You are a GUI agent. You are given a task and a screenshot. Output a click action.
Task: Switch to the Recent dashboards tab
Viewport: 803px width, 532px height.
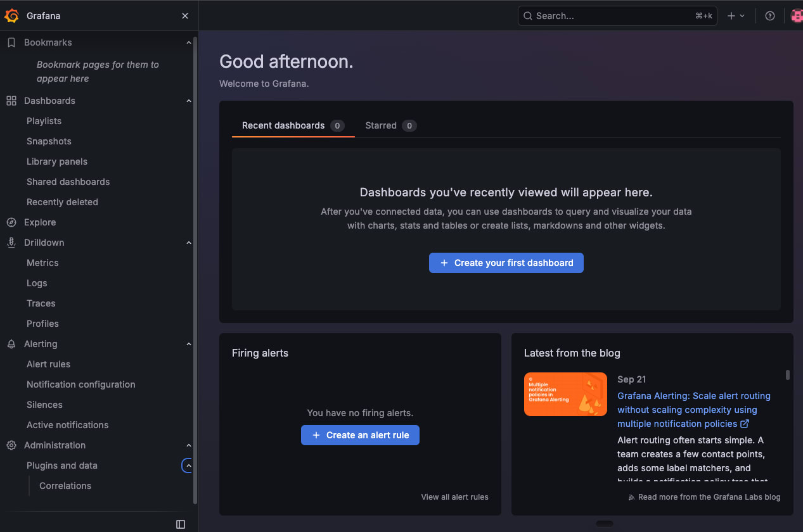[x=293, y=125]
